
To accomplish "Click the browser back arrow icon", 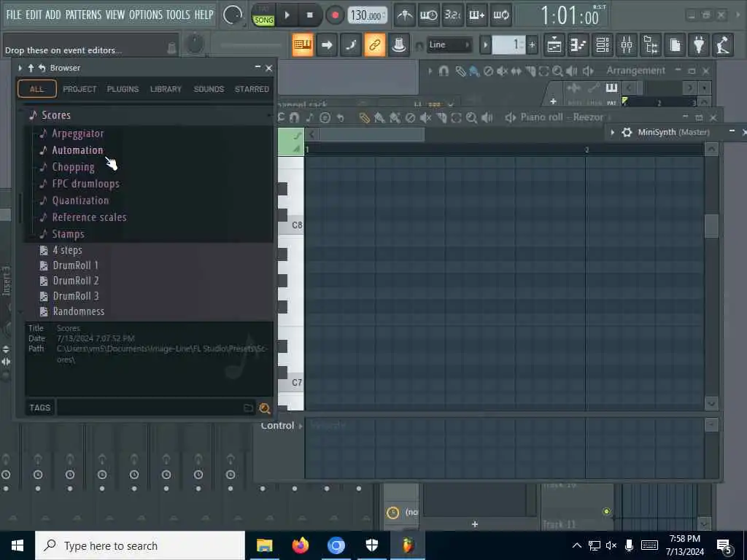I will click(42, 68).
